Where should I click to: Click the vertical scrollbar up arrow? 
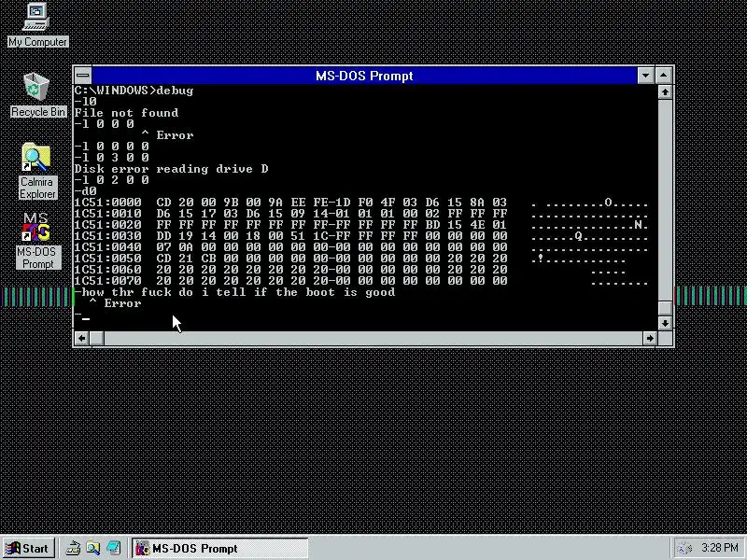(x=665, y=91)
